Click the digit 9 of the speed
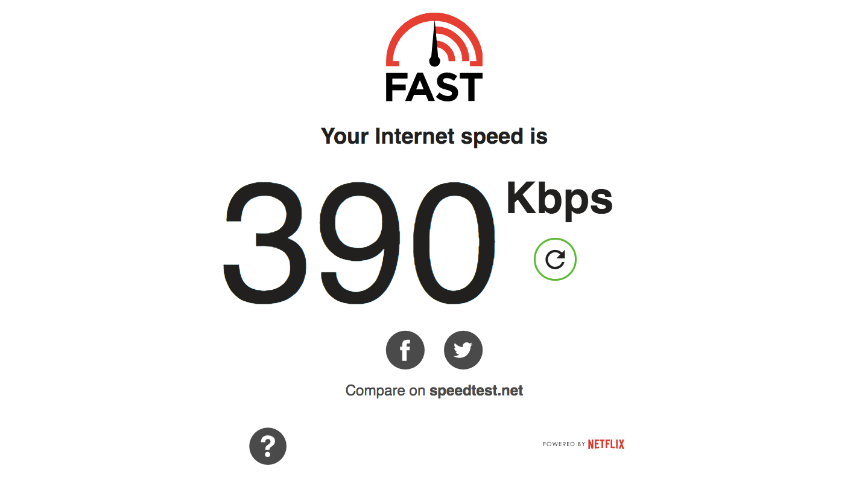Image resolution: width=868 pixels, height=483 pixels. (x=360, y=243)
